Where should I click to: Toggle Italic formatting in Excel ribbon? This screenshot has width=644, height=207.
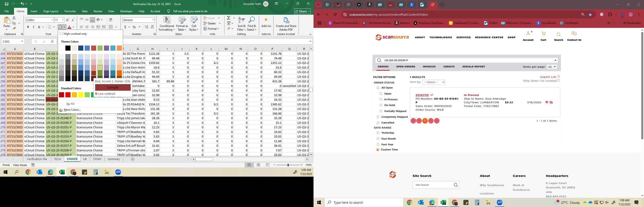pos(34,27)
